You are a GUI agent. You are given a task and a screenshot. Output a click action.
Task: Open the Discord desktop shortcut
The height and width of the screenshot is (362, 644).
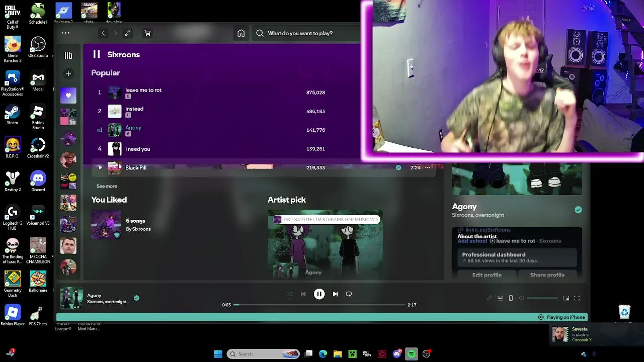coord(38,182)
